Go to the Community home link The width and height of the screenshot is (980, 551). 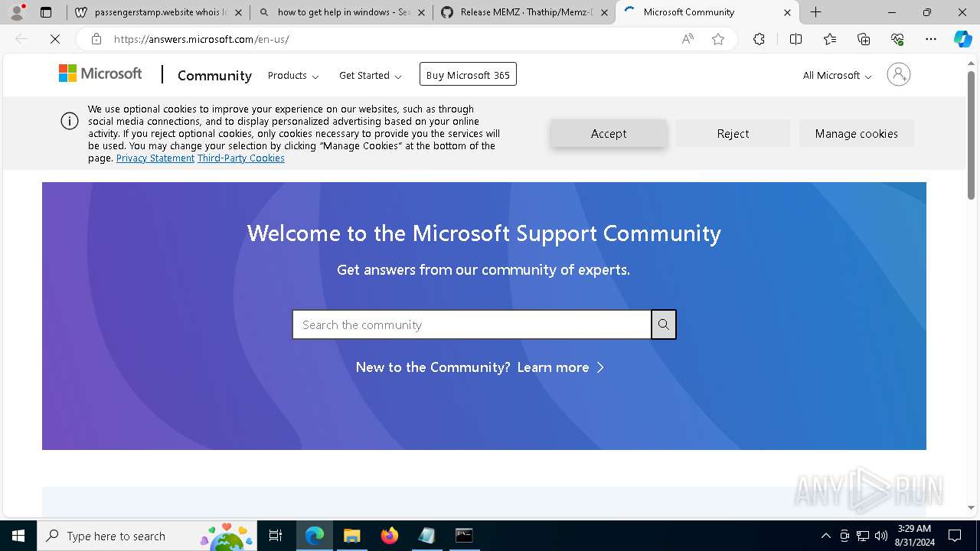point(214,75)
